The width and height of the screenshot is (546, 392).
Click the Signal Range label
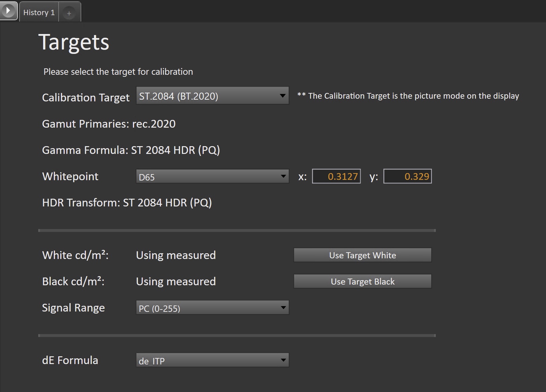[73, 308]
